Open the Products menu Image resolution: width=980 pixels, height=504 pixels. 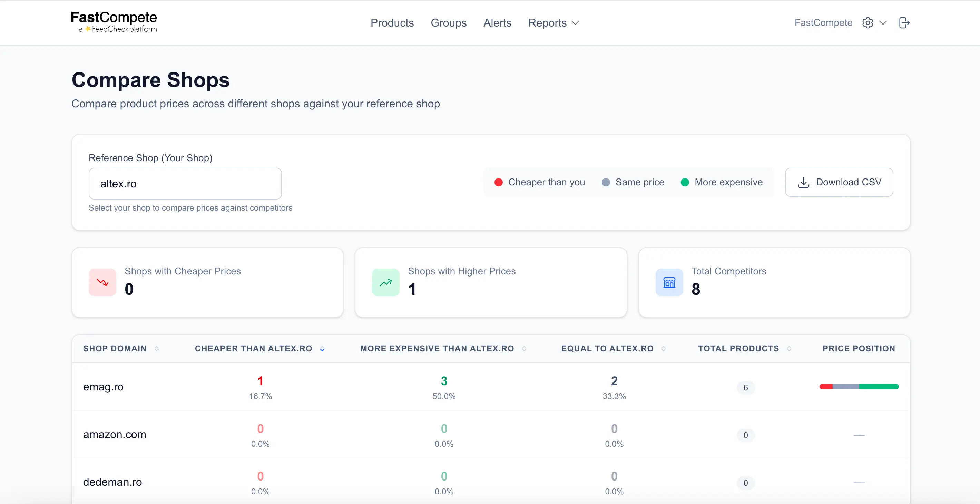pyautogui.click(x=392, y=23)
